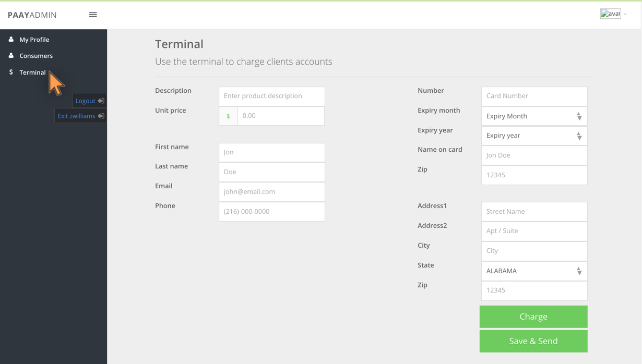The width and height of the screenshot is (642, 364).
Task: Click the Logout link
Action: point(90,101)
